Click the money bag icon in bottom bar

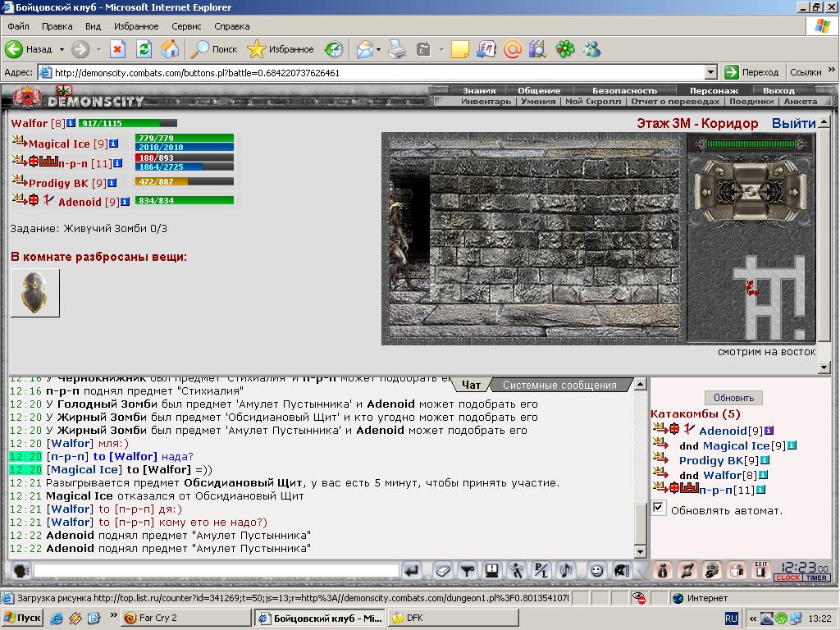click(663, 571)
